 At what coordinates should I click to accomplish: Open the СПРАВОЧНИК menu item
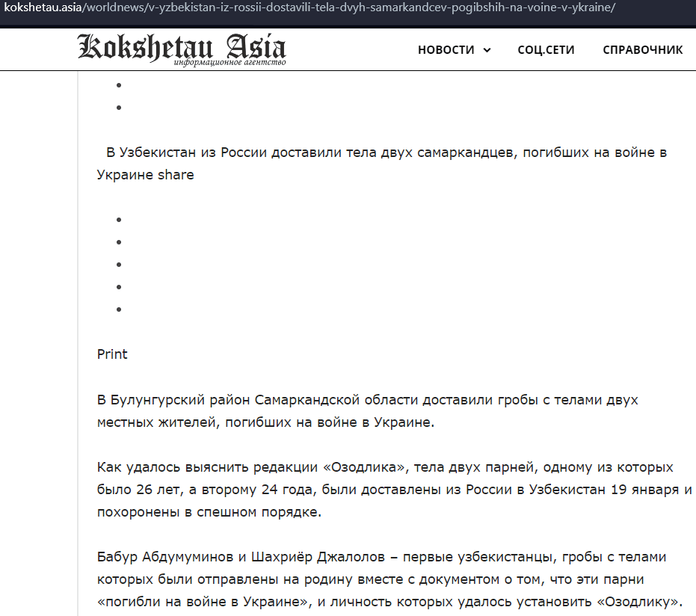(642, 49)
